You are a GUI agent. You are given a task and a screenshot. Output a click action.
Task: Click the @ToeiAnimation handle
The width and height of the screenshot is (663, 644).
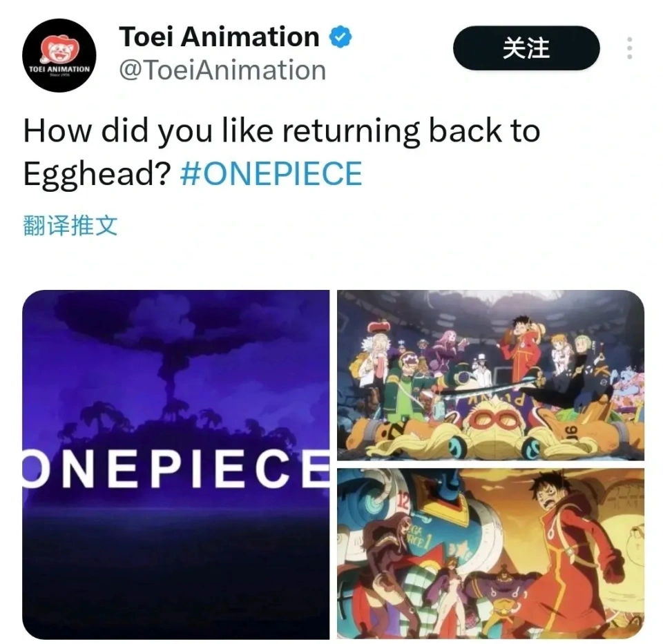[222, 70]
